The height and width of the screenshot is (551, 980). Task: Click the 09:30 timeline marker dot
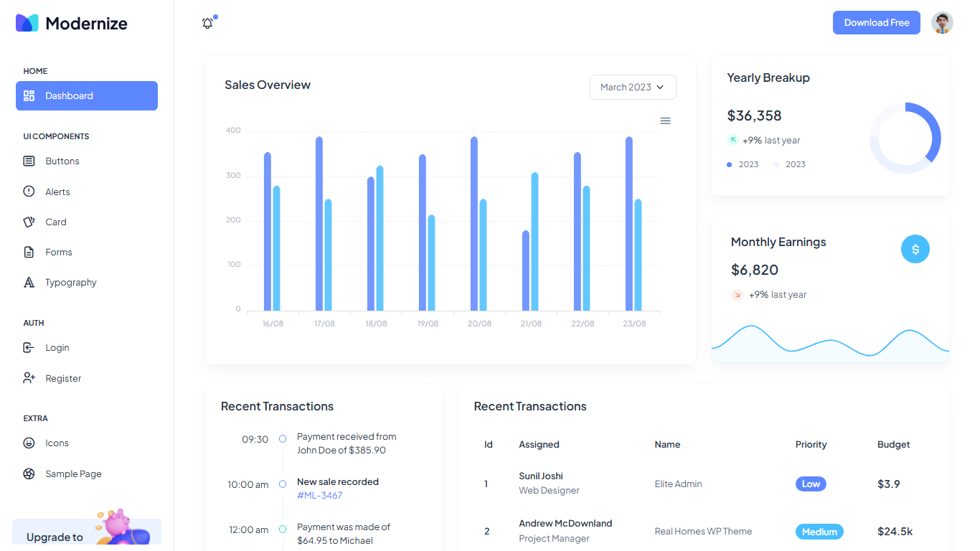[283, 438]
